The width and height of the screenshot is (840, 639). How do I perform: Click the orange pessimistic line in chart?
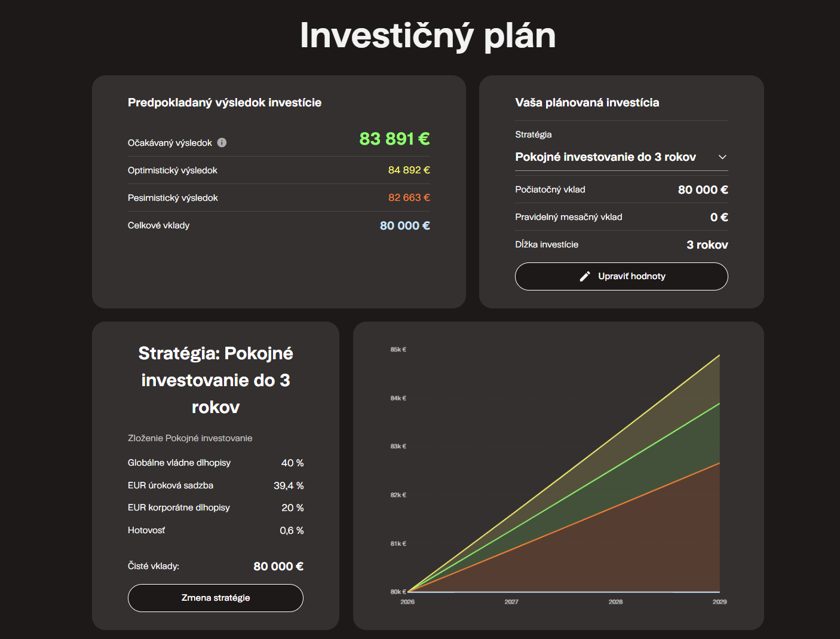click(x=564, y=527)
